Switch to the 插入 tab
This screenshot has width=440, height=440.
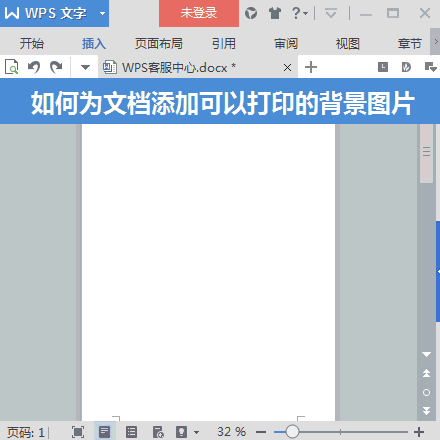click(94, 43)
